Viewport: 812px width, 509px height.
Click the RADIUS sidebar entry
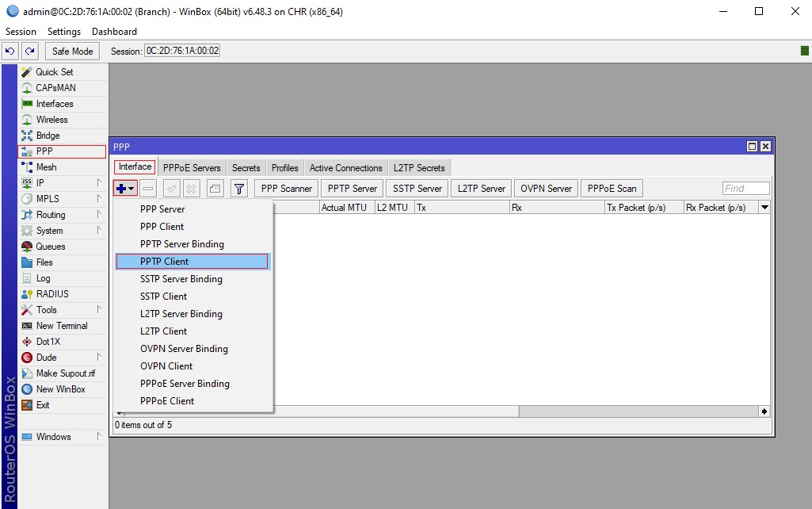pyautogui.click(x=52, y=294)
